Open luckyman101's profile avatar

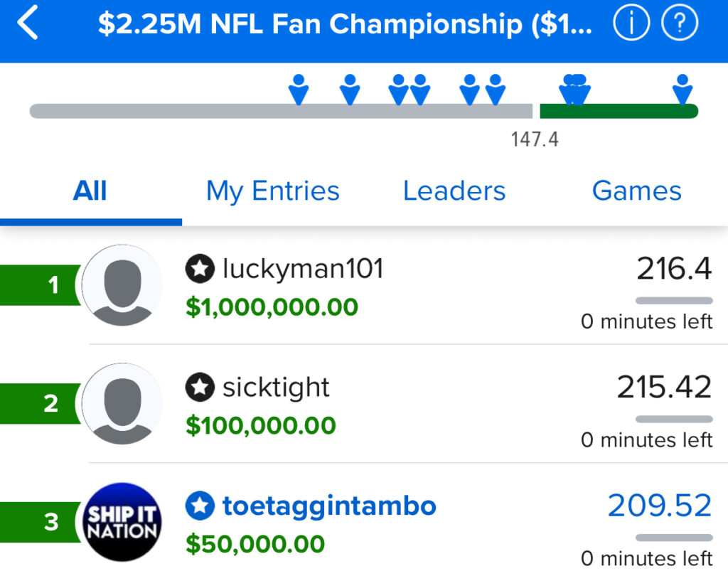click(122, 285)
